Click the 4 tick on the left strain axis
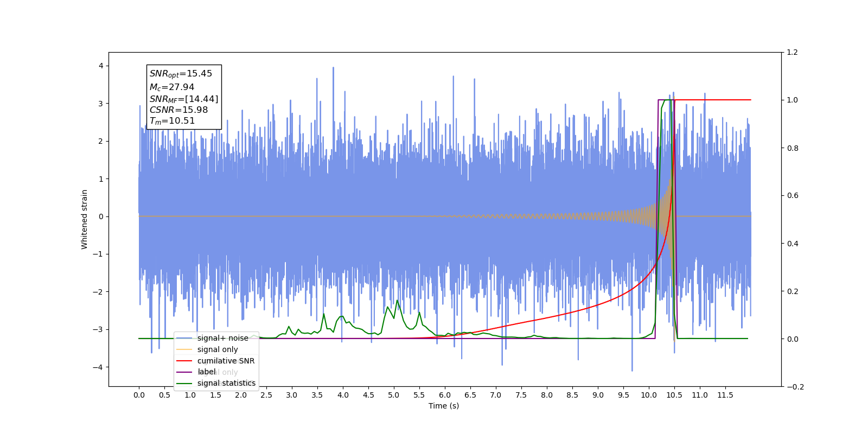 click(x=101, y=66)
